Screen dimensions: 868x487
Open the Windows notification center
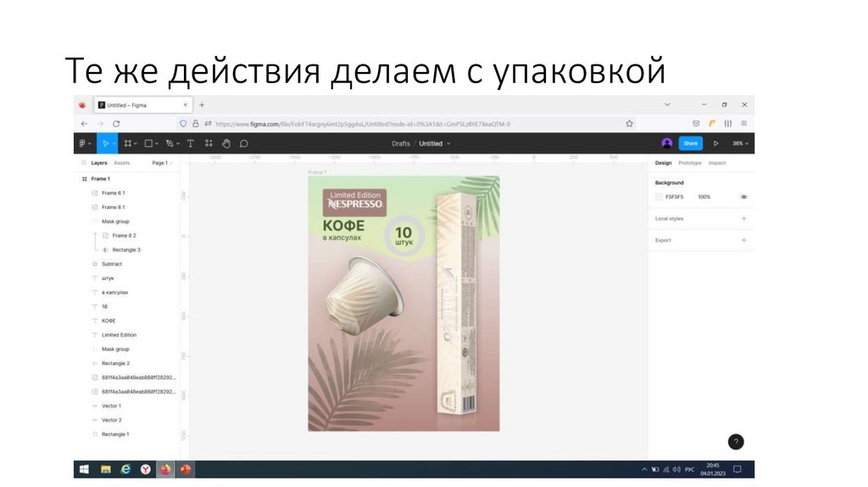[737, 469]
